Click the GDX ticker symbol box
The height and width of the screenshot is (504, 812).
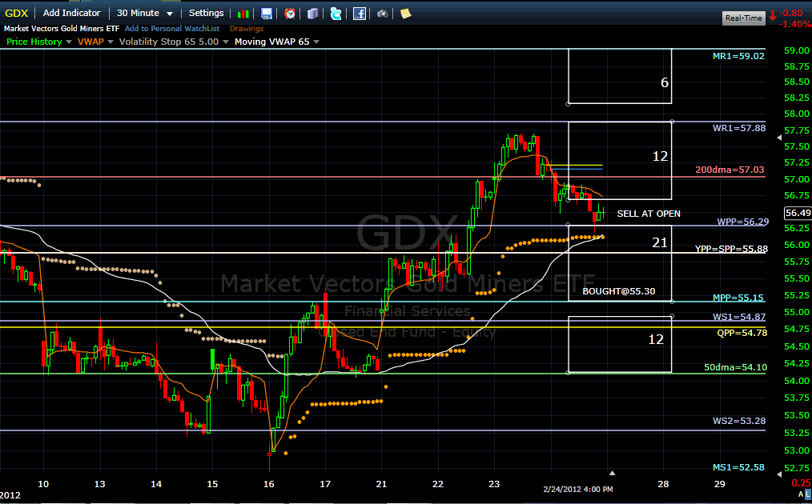(x=17, y=14)
